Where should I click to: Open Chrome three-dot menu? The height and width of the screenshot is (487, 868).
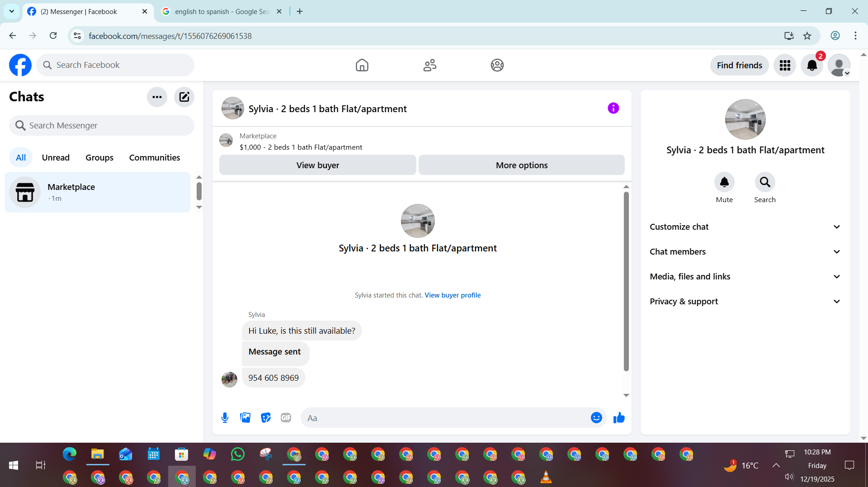click(x=855, y=36)
